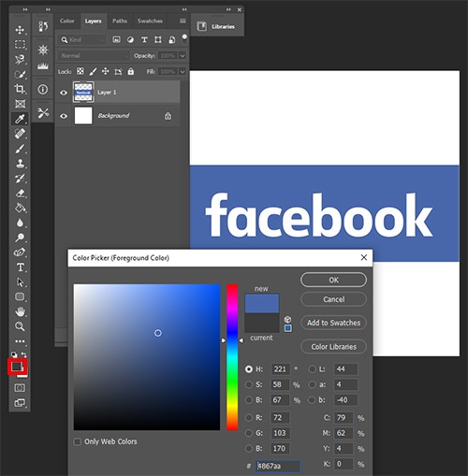The width and height of the screenshot is (468, 476).
Task: Open Color Libraries button
Action: click(x=333, y=347)
